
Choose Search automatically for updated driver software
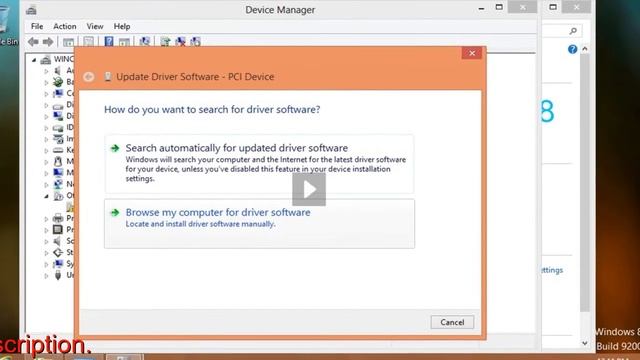pyautogui.click(x=259, y=164)
